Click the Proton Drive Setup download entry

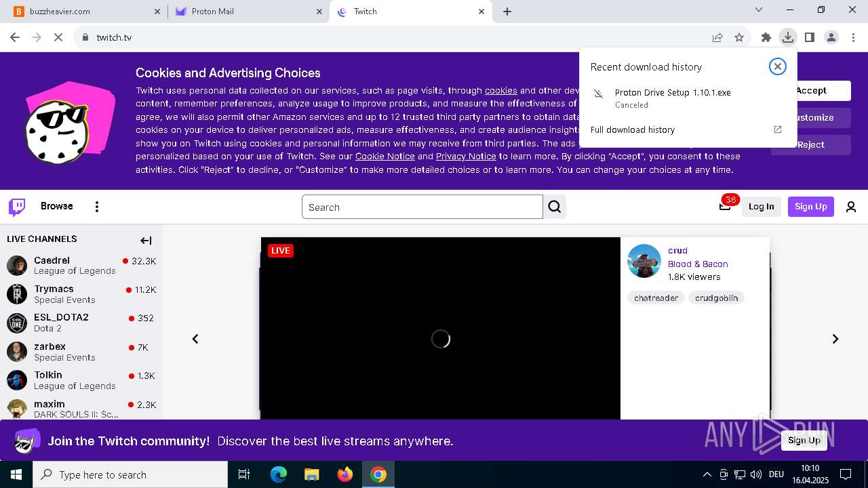point(688,98)
